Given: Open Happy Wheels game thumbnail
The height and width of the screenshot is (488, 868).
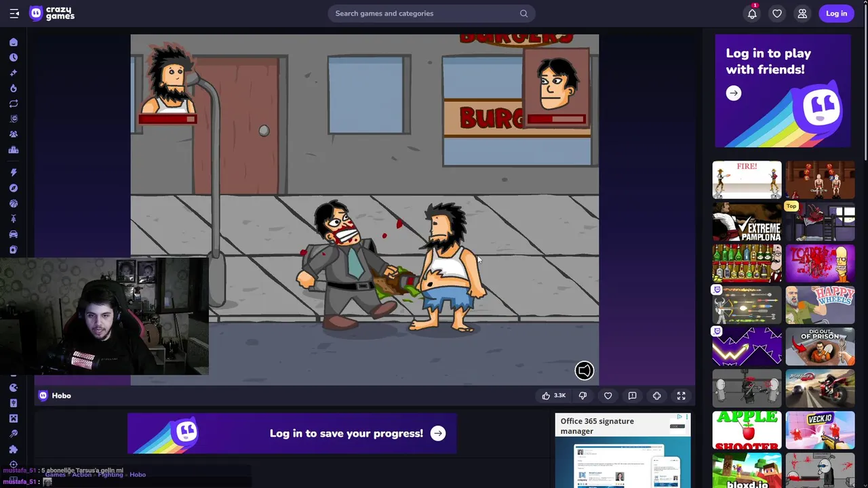Looking at the screenshot, I should (x=820, y=305).
